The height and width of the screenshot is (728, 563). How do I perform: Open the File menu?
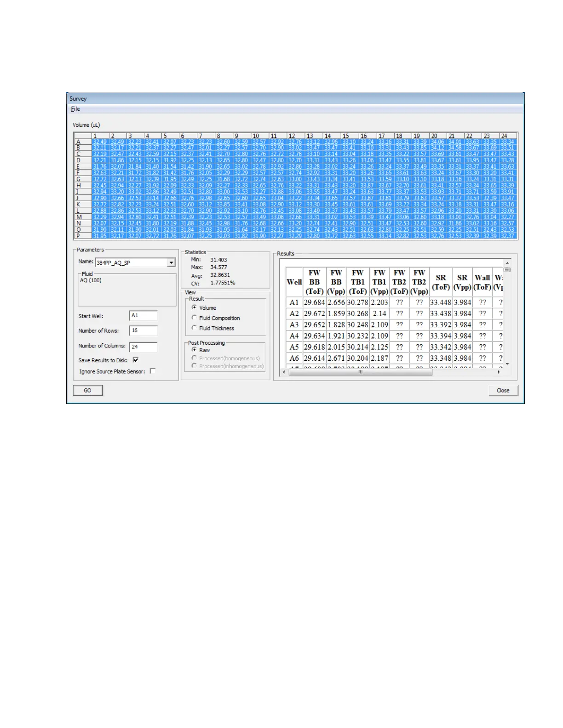tap(75, 109)
